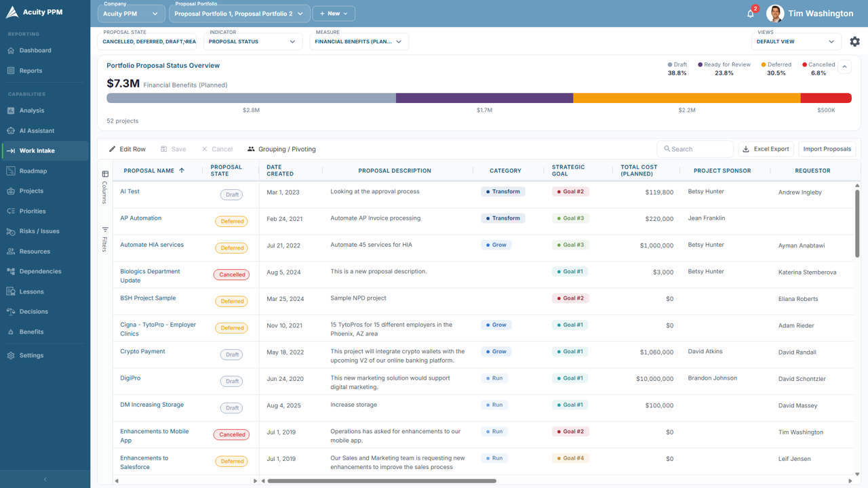The height and width of the screenshot is (488, 868).
Task: Click Transform tag in AI Test row
Action: 503,192
